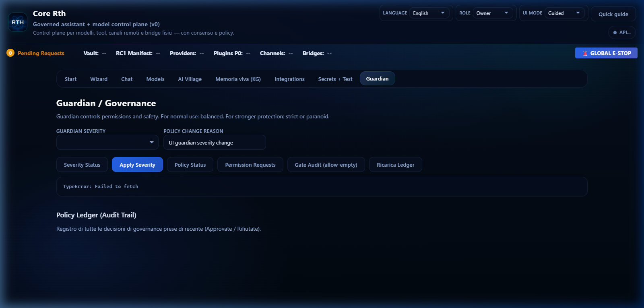
Task: Open the Secrets + Test tab
Action: pyautogui.click(x=335, y=79)
